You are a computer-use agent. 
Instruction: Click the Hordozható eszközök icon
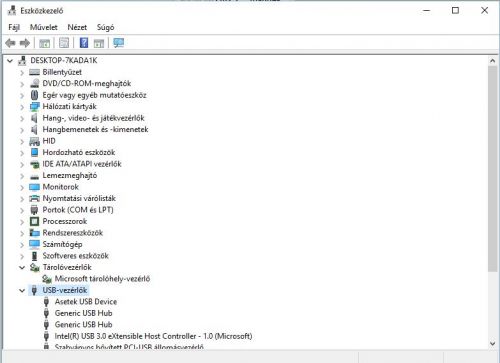[x=34, y=152]
